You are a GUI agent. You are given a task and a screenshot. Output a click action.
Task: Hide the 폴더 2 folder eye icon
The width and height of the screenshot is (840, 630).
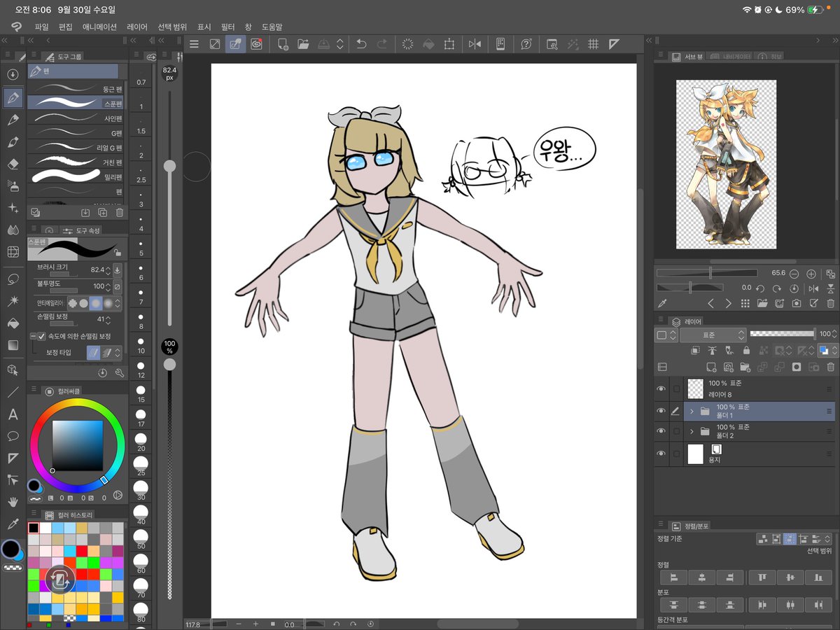[x=661, y=431]
